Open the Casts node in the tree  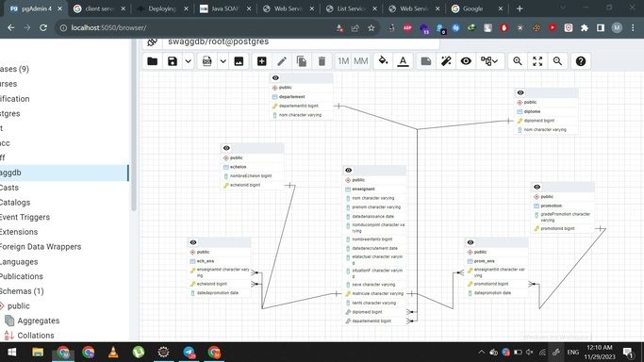click(9, 188)
